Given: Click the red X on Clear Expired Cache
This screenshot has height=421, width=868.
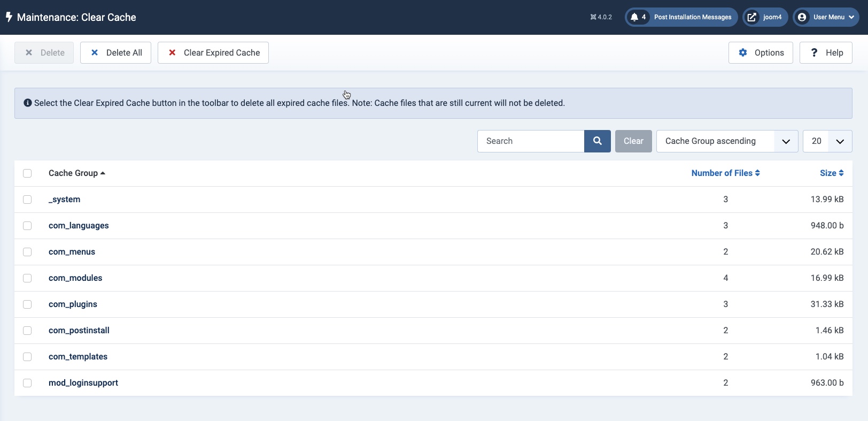Looking at the screenshot, I should click(x=172, y=52).
